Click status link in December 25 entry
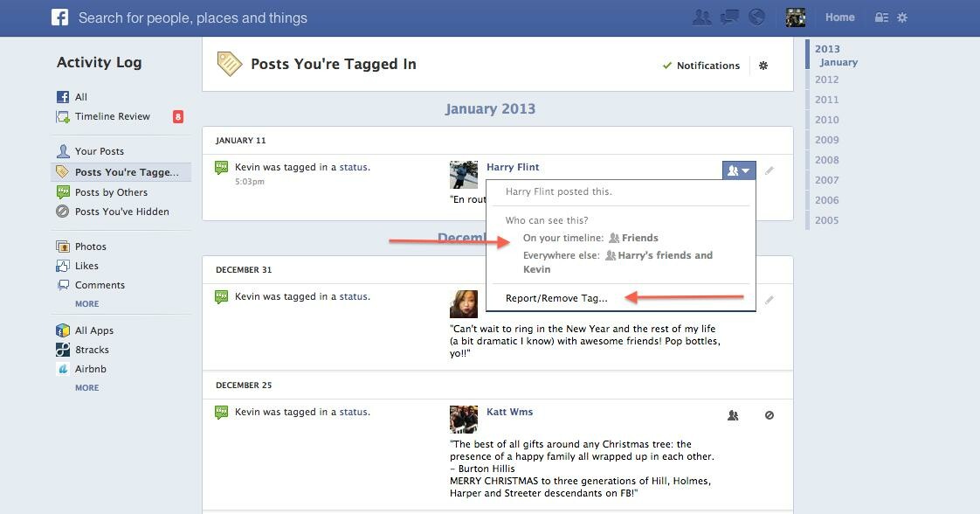 353,412
